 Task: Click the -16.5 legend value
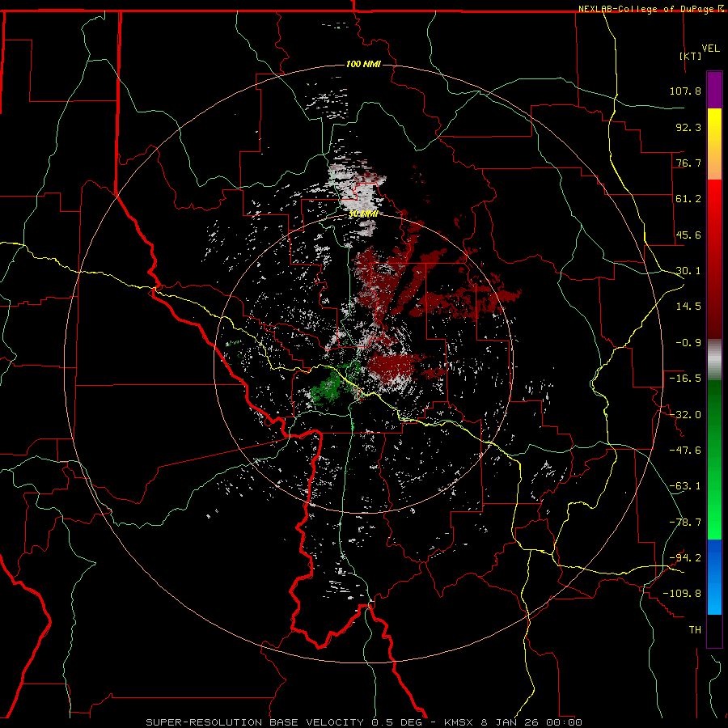685,379
